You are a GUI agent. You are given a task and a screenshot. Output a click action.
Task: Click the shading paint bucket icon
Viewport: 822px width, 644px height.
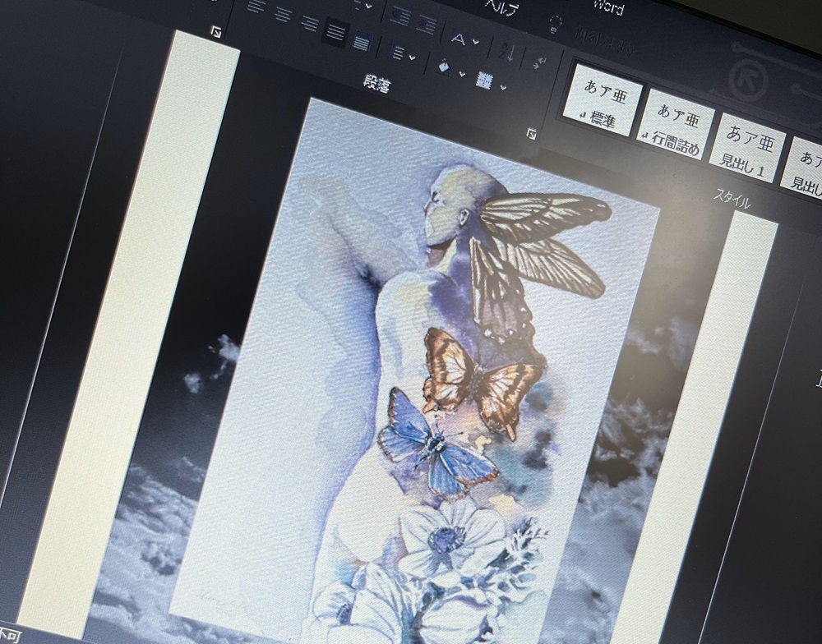pyautogui.click(x=445, y=67)
